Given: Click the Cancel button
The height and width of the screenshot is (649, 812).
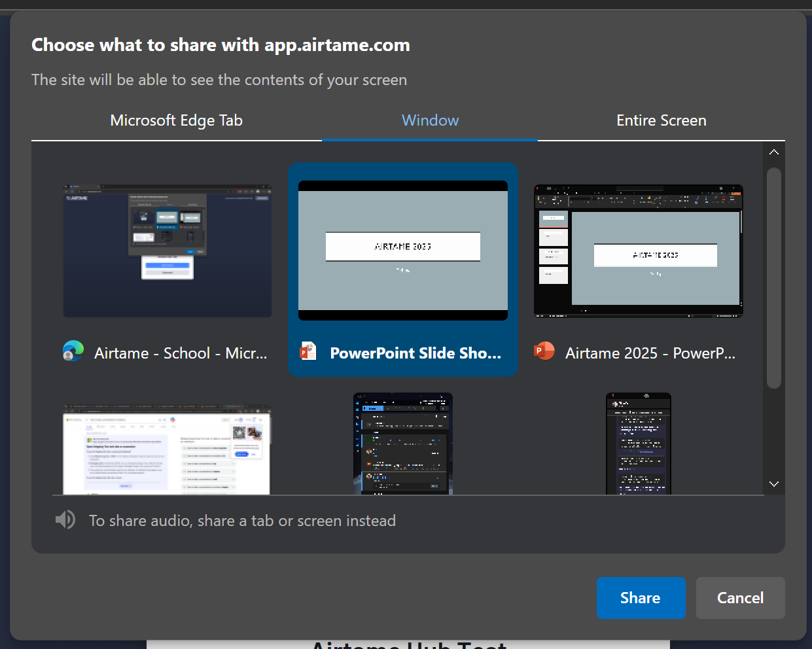Looking at the screenshot, I should [x=740, y=597].
